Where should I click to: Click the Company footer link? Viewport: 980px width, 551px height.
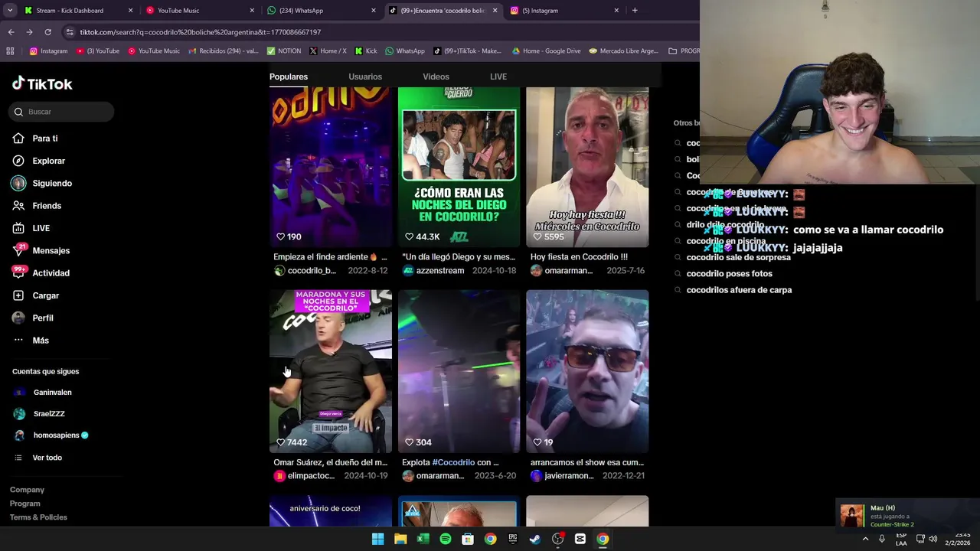point(27,490)
